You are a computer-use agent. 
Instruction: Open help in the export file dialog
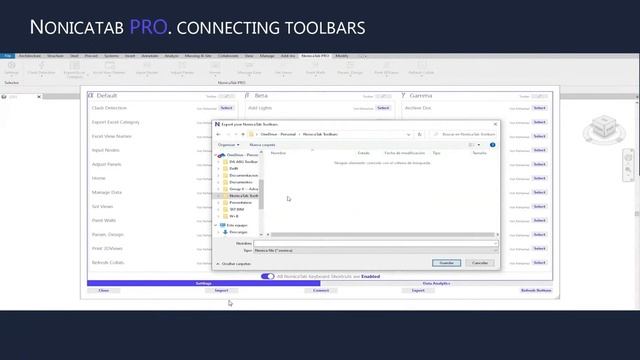click(493, 145)
